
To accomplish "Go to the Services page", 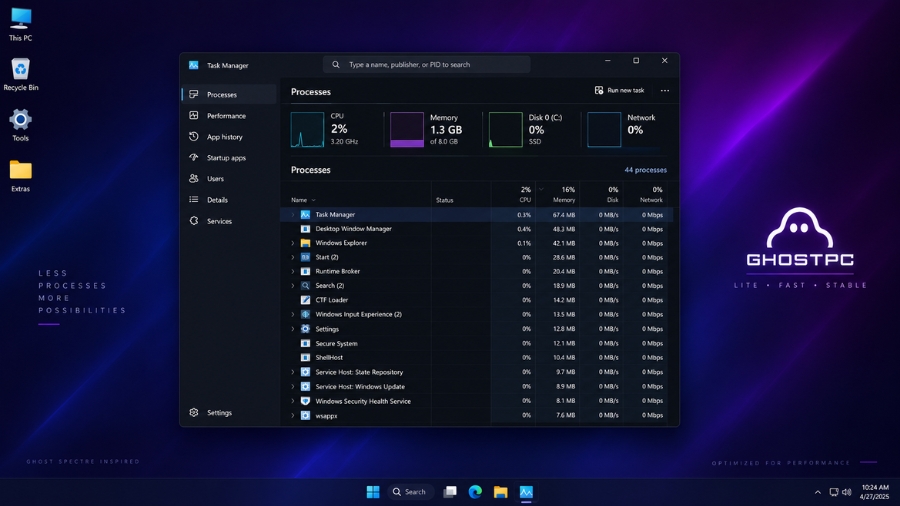I will (x=230, y=221).
